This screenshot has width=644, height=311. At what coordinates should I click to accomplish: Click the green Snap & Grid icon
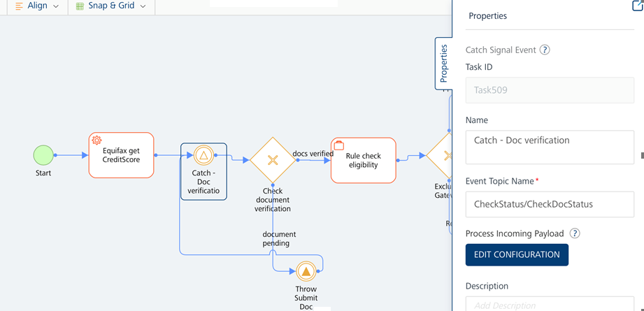coord(80,6)
